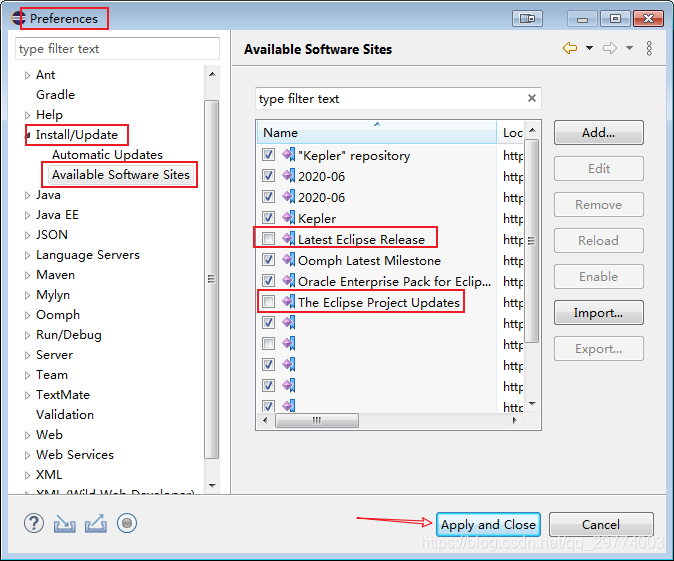Select Validation in the preferences tree

click(x=65, y=415)
